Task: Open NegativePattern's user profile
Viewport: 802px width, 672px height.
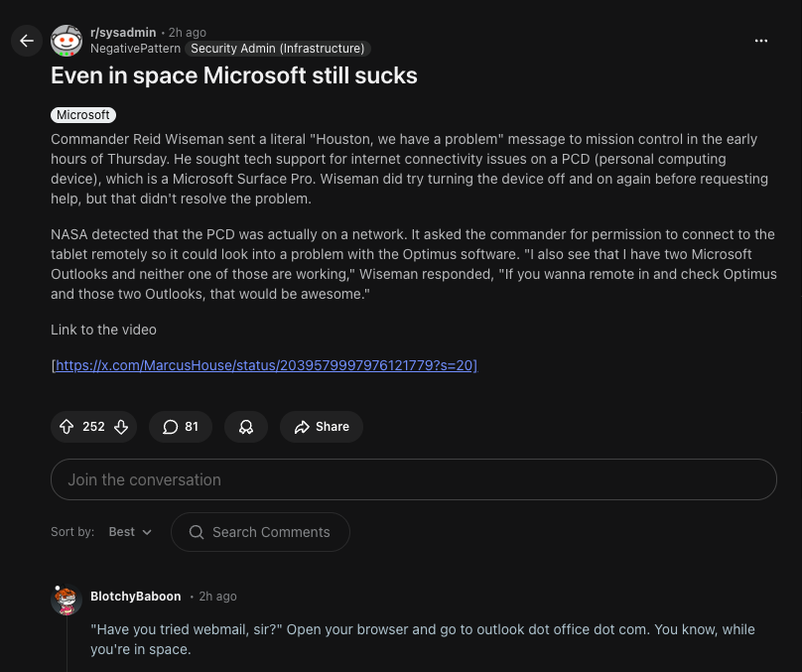Action: point(135,49)
